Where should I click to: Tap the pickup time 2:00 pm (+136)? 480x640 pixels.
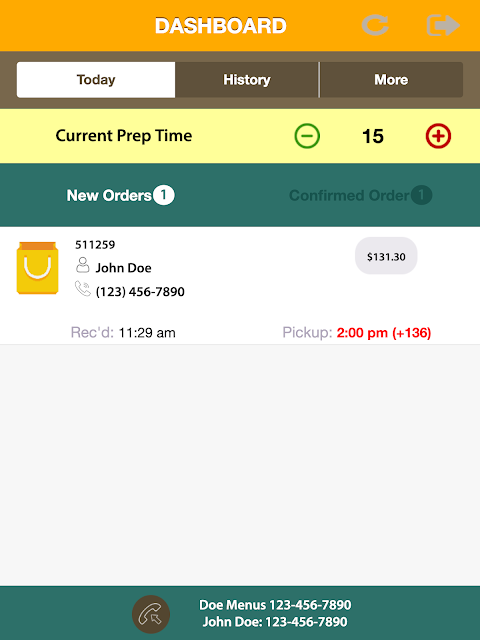(384, 333)
